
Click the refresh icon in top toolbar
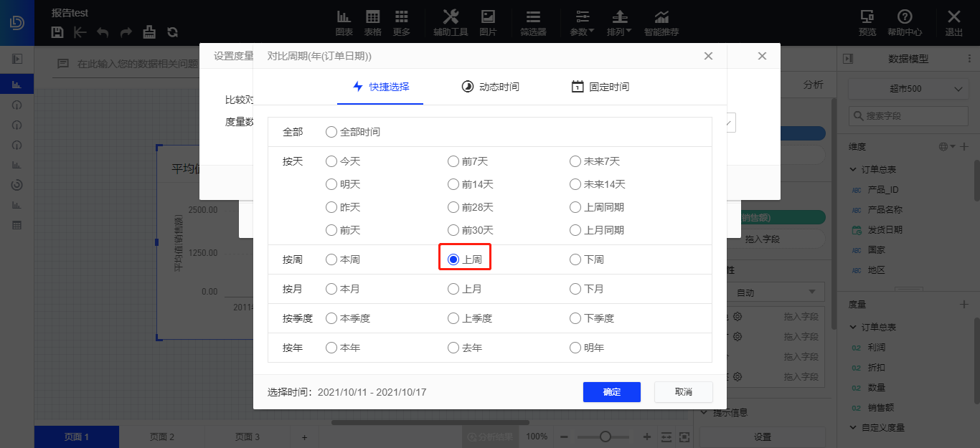tap(172, 32)
